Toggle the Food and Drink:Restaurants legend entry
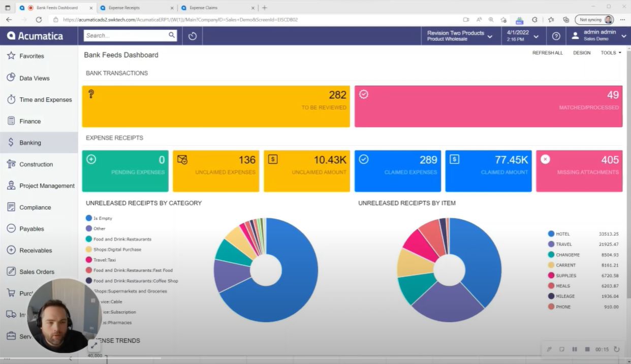631x364 pixels. pos(119,239)
